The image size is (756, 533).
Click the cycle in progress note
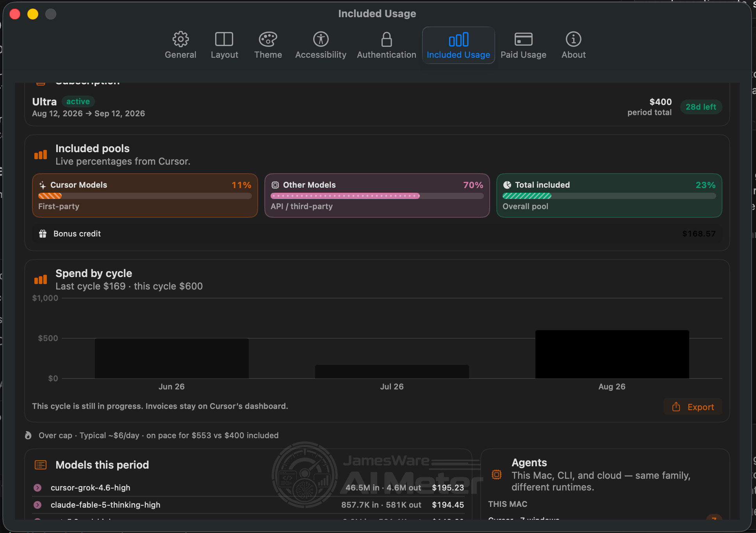click(x=160, y=406)
